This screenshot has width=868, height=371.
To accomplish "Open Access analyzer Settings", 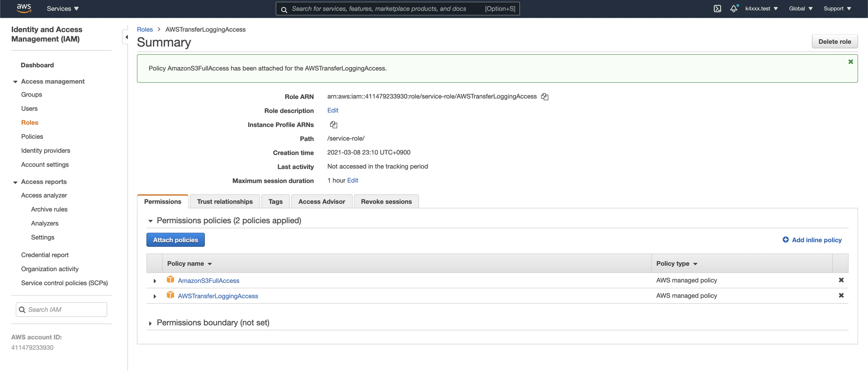I will coord(43,237).
